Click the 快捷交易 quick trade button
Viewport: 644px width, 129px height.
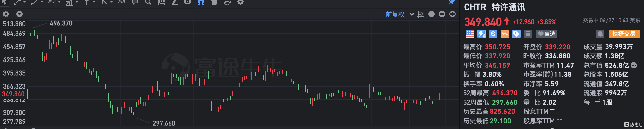pos(624,34)
